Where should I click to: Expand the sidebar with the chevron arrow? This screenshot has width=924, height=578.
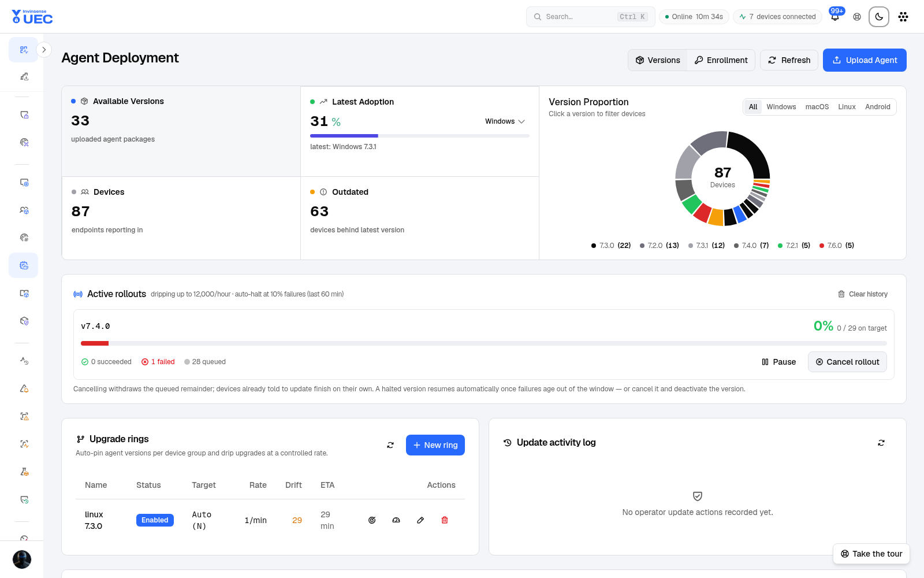click(44, 50)
